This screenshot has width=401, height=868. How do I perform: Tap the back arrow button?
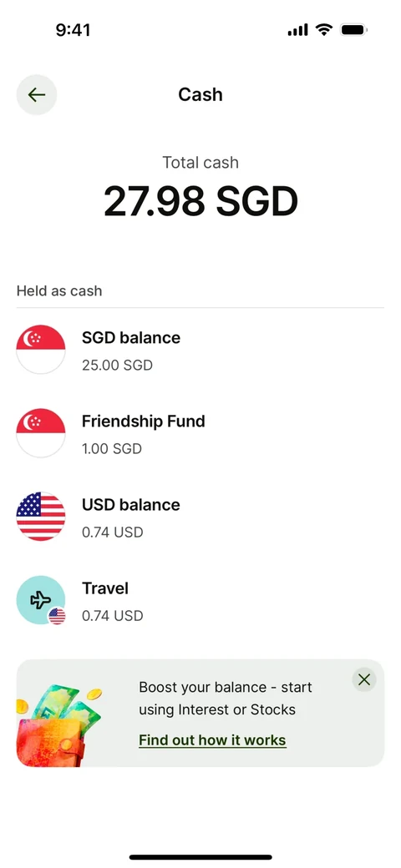click(x=37, y=94)
